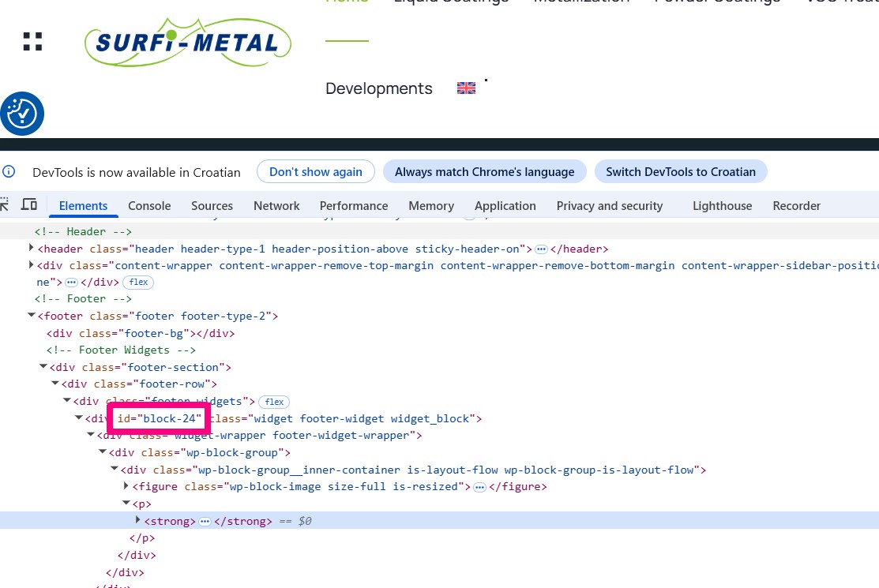Screen dimensions: 879x588
Task: Select the footer-bg div line
Action: pyautogui.click(x=141, y=333)
